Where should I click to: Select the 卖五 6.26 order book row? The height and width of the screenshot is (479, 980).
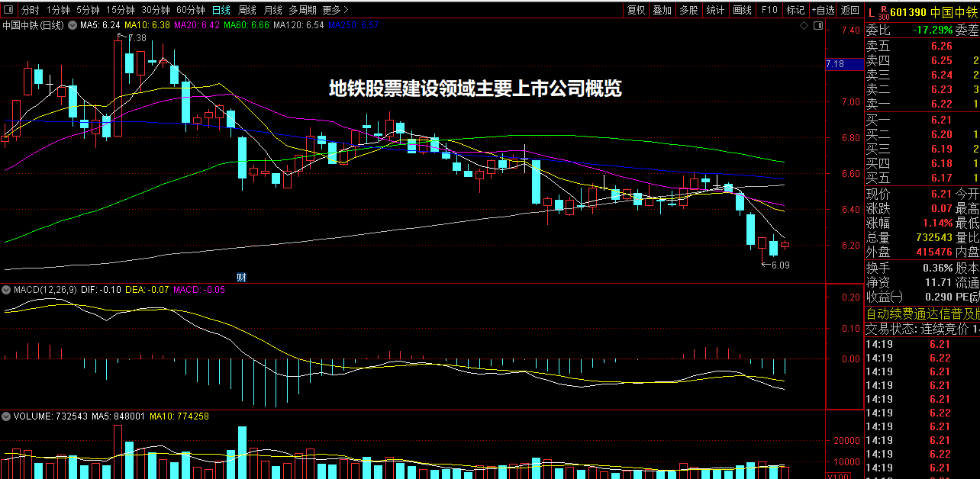[922, 46]
